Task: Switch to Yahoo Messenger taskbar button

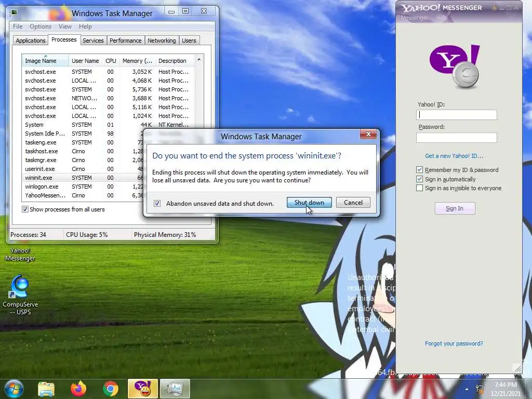Action: point(143,389)
